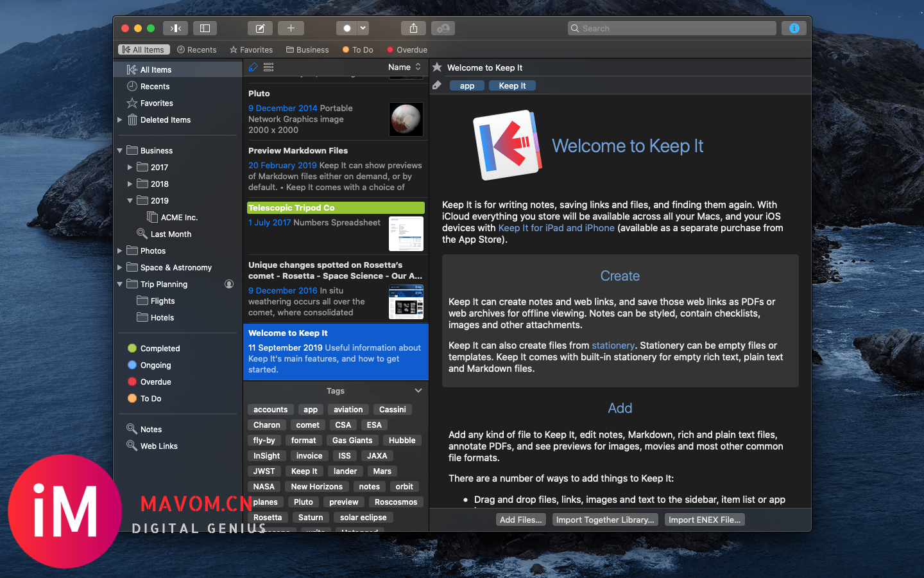The height and width of the screenshot is (578, 924).
Task: Select the green Completed label
Action: coord(153,348)
